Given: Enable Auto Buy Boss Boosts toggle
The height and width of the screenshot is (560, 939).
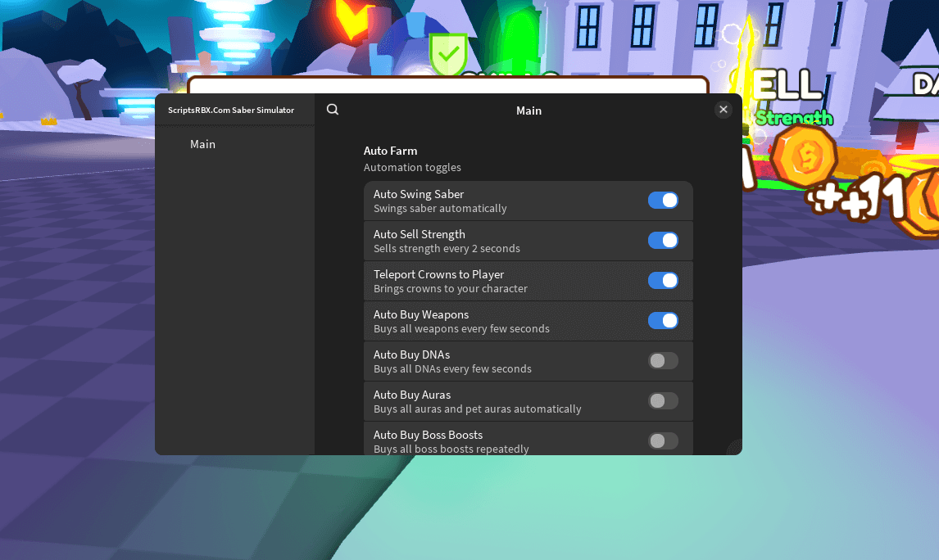Looking at the screenshot, I should point(663,441).
